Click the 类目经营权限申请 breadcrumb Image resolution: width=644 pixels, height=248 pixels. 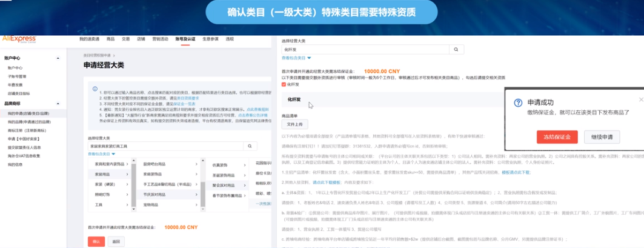pyautogui.click(x=97, y=55)
